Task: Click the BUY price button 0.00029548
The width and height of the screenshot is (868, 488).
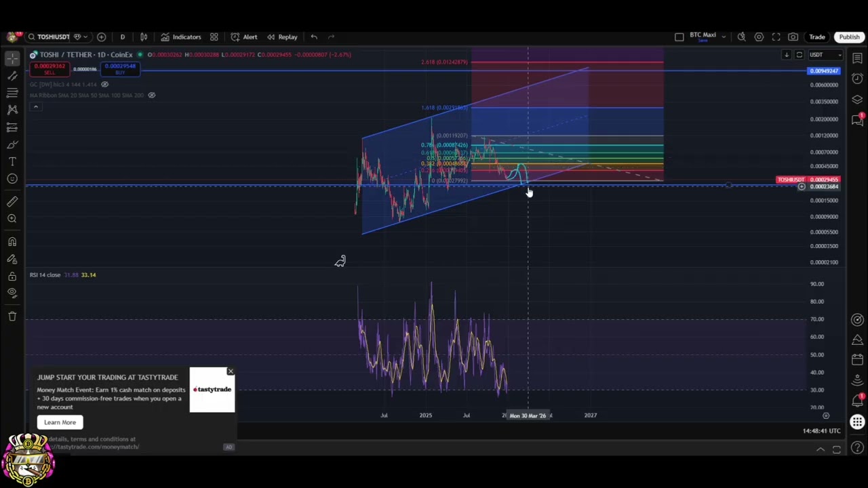Action: click(x=120, y=68)
